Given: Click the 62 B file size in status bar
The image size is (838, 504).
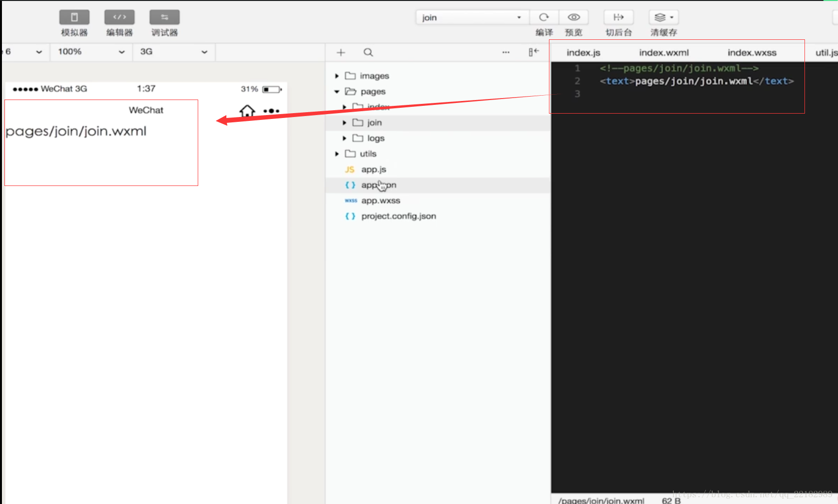Looking at the screenshot, I should pos(671,501).
